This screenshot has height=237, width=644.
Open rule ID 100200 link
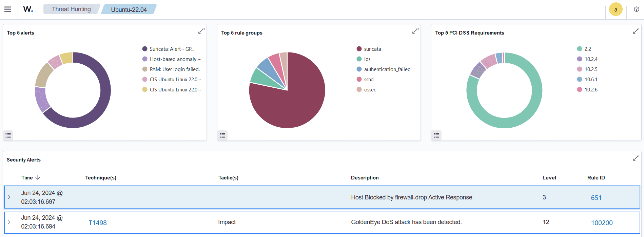(x=602, y=223)
